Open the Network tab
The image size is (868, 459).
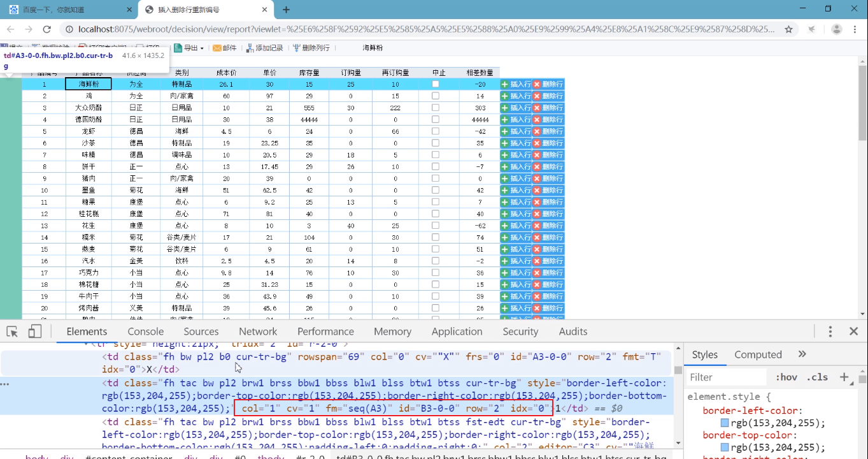(258, 331)
